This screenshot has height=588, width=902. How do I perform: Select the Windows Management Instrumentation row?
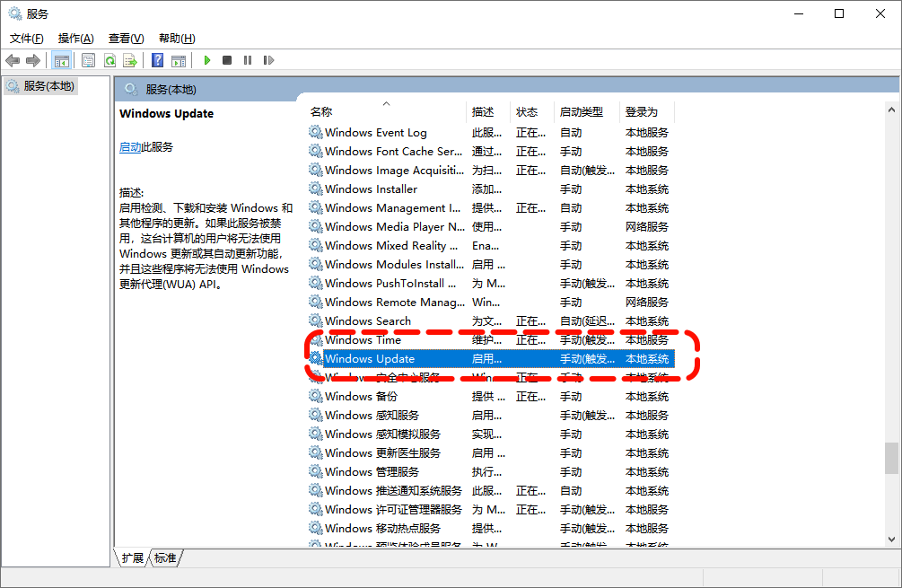point(491,207)
